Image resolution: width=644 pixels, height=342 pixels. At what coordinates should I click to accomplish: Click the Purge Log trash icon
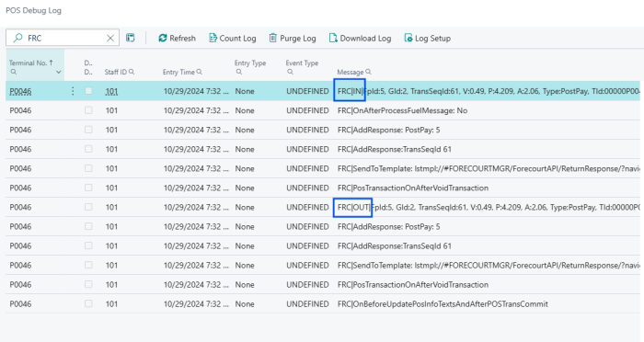[272, 39]
